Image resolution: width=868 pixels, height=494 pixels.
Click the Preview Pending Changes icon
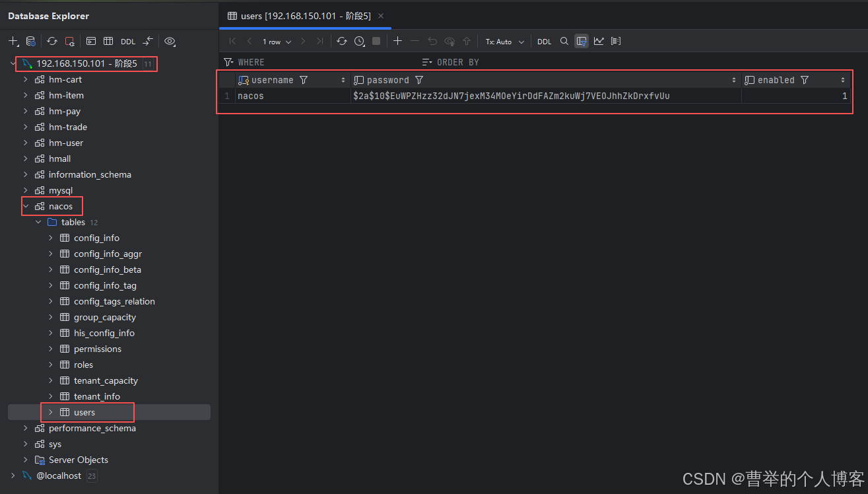(450, 41)
